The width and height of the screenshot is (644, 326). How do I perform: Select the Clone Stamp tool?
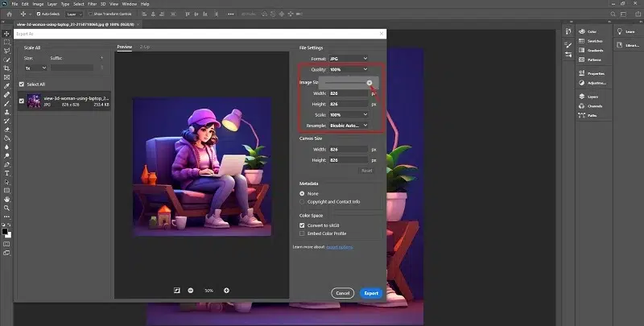6,112
